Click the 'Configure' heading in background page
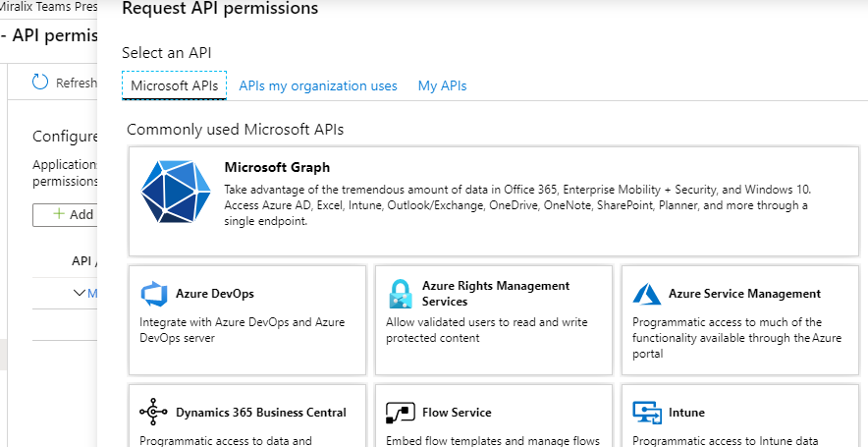Viewport: 868px width, 447px height. tap(65, 137)
